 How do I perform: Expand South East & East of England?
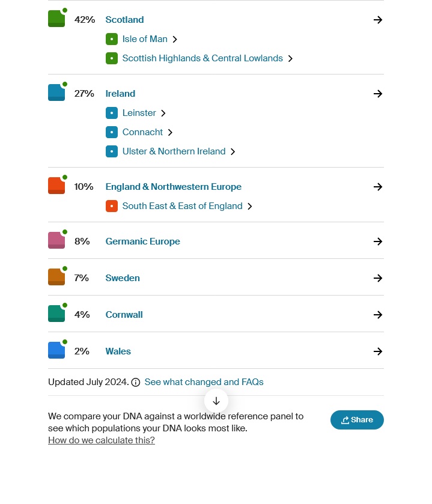tap(250, 206)
